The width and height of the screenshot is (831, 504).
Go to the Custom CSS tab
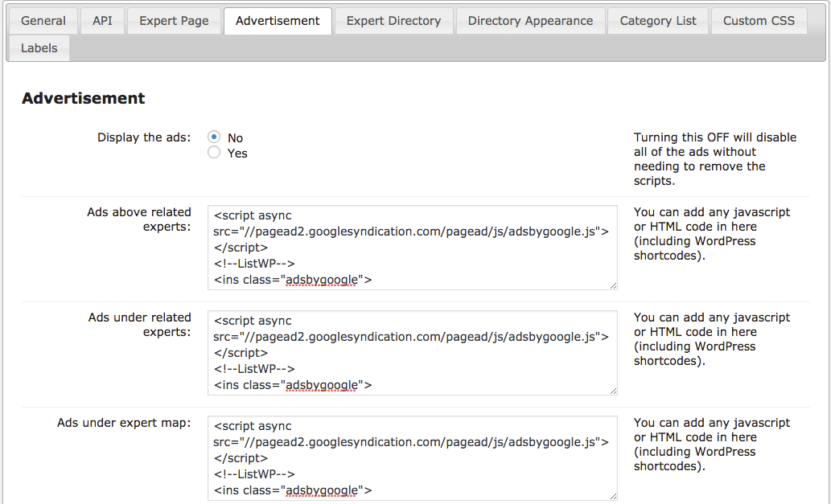click(759, 21)
